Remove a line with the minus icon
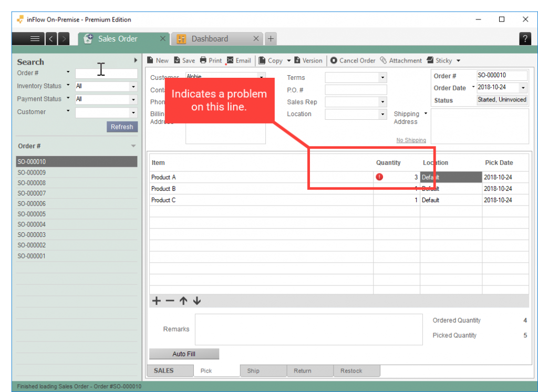The height and width of the screenshot is (392, 538). click(170, 301)
